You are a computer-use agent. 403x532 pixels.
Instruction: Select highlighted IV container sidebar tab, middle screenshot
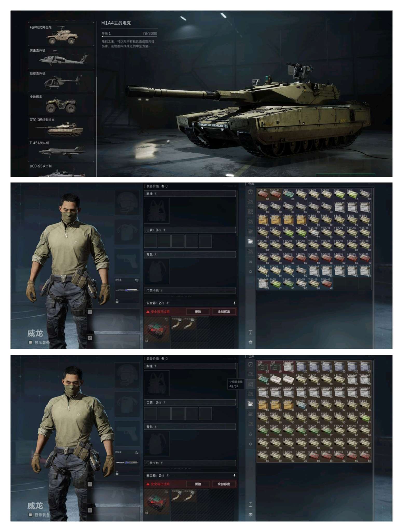pos(250,242)
